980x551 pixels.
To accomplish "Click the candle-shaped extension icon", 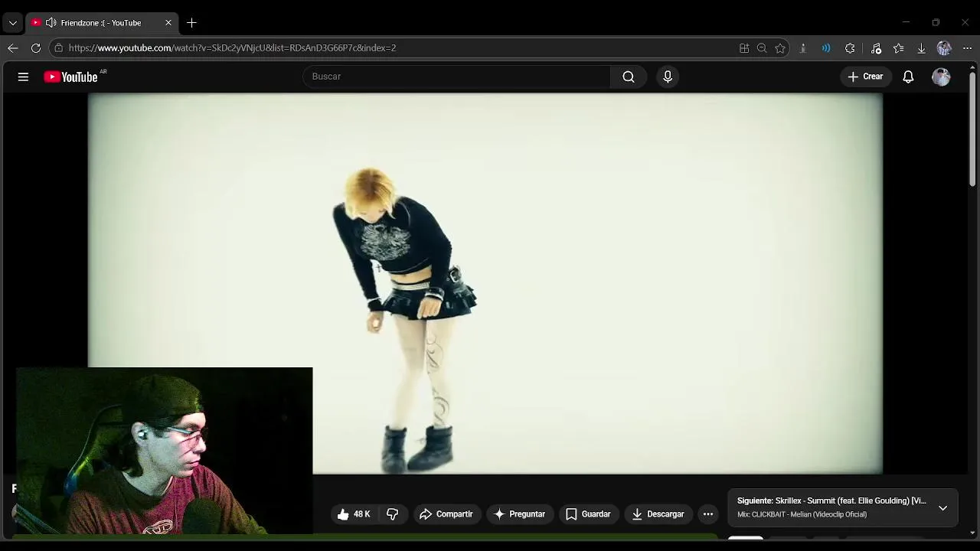I will tap(802, 48).
